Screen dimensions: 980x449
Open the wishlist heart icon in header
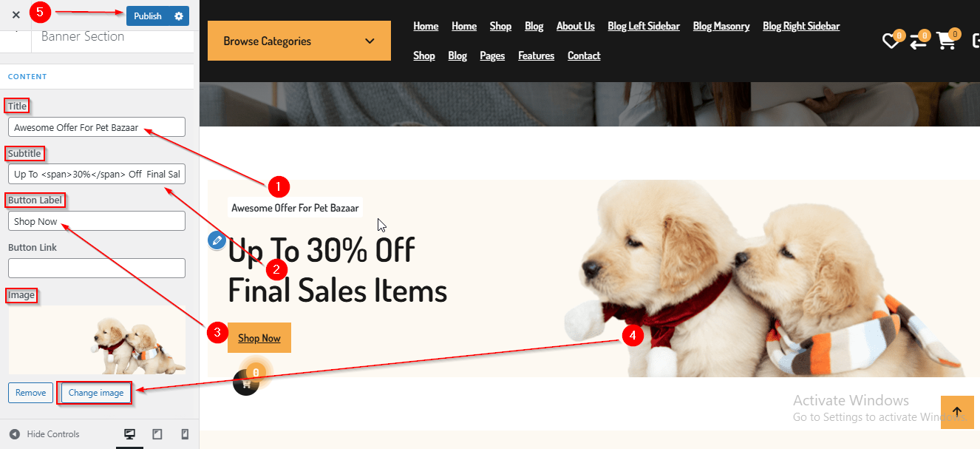coord(891,41)
